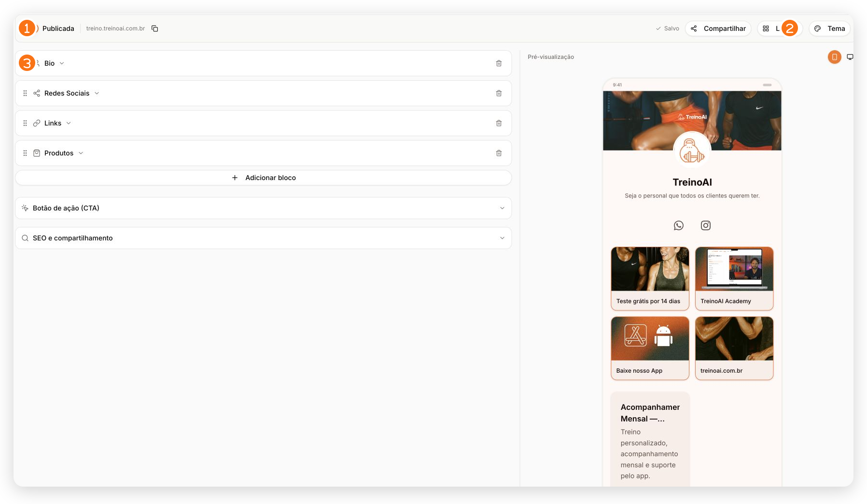867x504 pixels.
Task: Click the sparkle icon of Botão de ação
Action: click(25, 208)
